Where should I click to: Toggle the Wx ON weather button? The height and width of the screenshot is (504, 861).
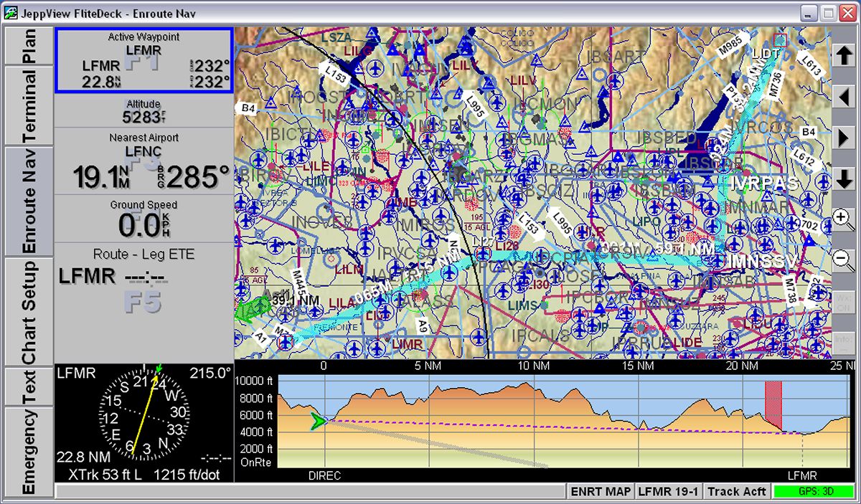(844, 303)
